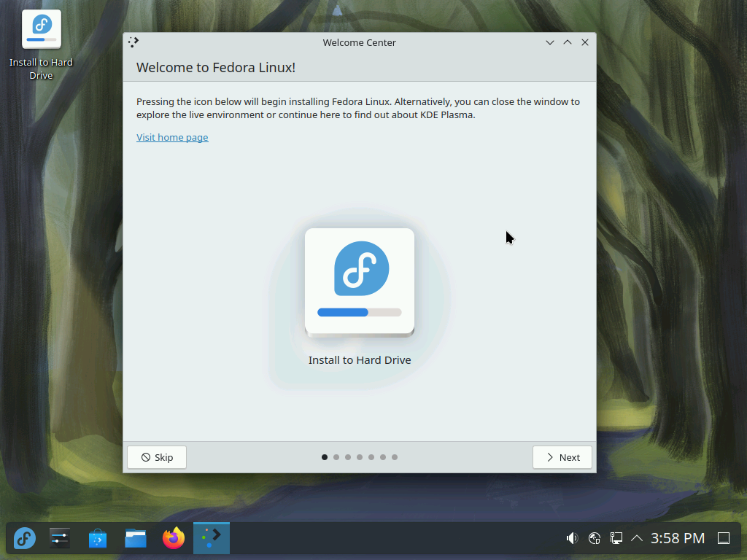This screenshot has width=747, height=560.
Task: Open the audio volume tray icon
Action: coord(572,539)
